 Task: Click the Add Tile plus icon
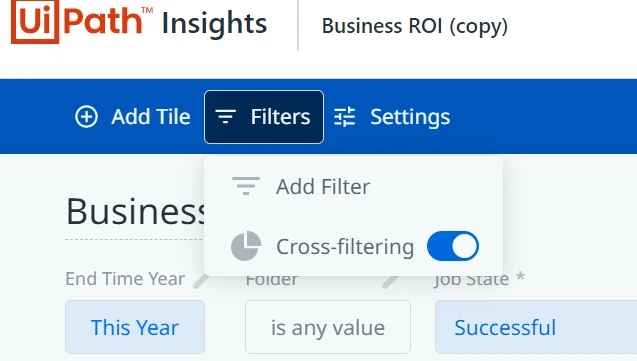(86, 117)
